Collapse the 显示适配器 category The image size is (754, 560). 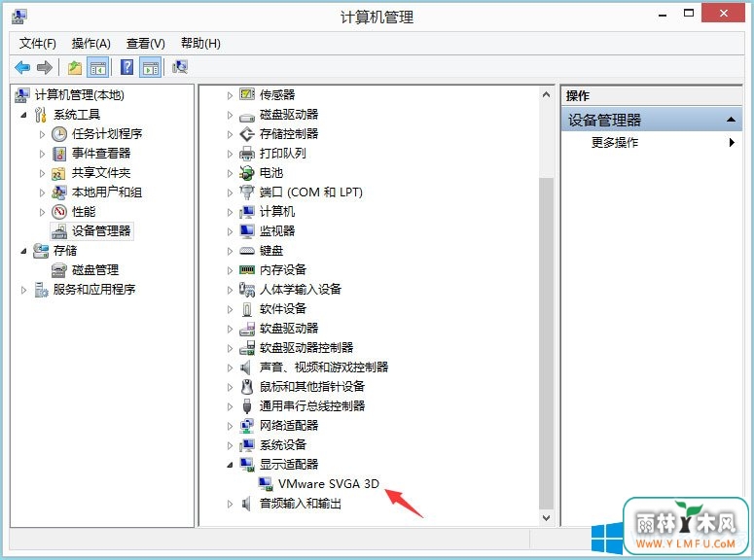(x=230, y=465)
